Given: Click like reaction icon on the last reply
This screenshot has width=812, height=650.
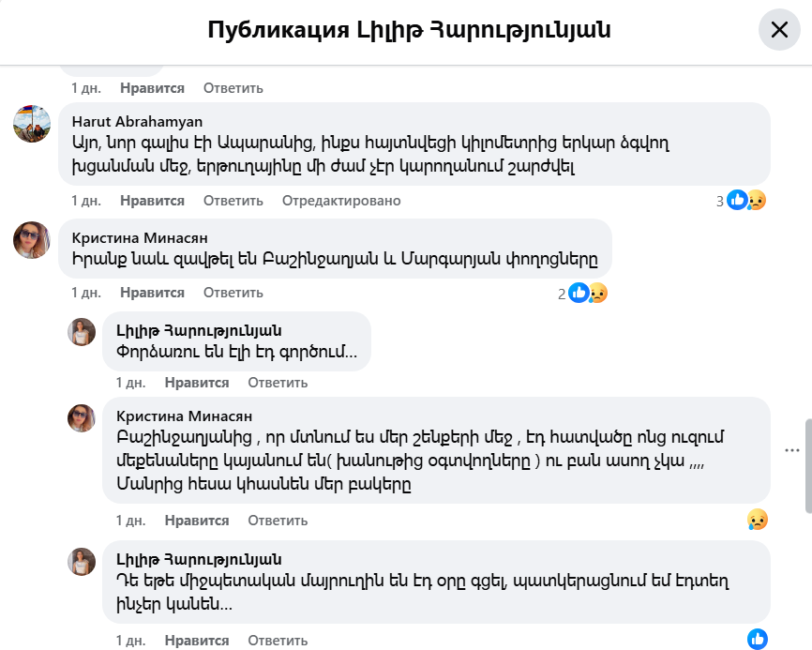Looking at the screenshot, I should (758, 640).
